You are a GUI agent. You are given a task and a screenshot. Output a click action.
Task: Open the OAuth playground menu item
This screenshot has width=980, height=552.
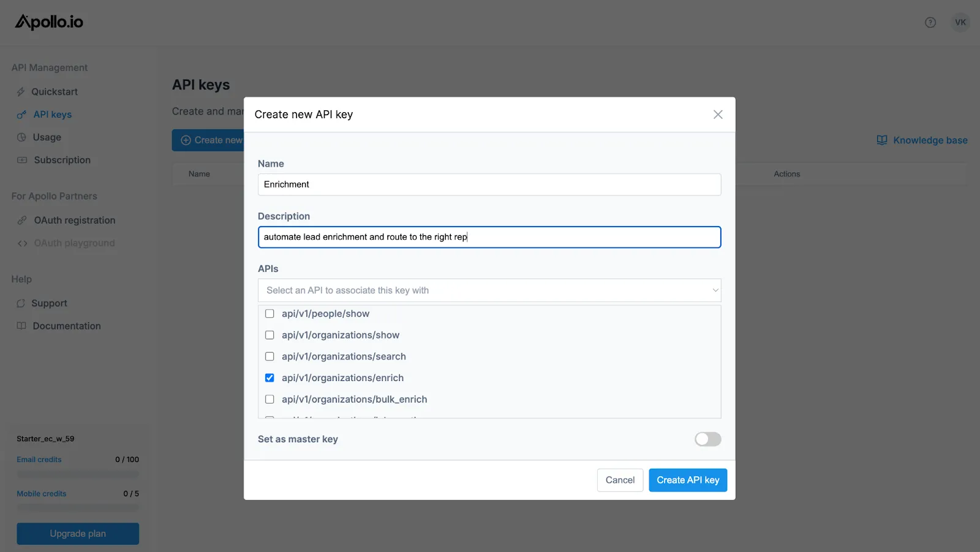point(74,243)
